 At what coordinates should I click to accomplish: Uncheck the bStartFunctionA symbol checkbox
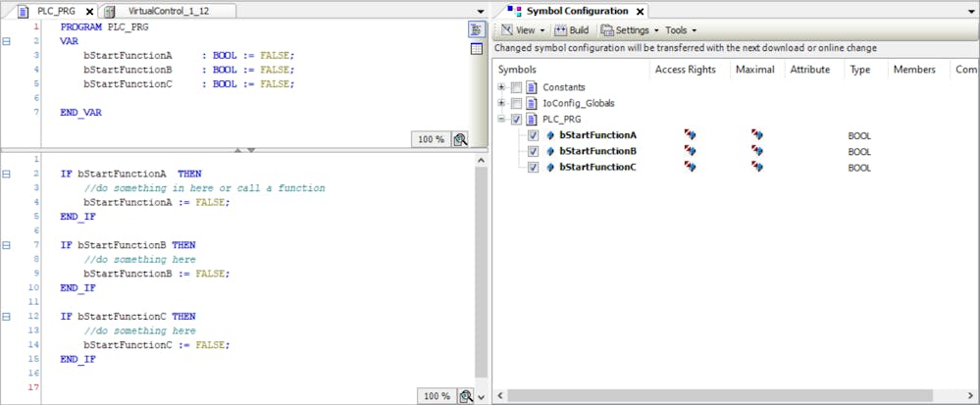click(x=533, y=135)
